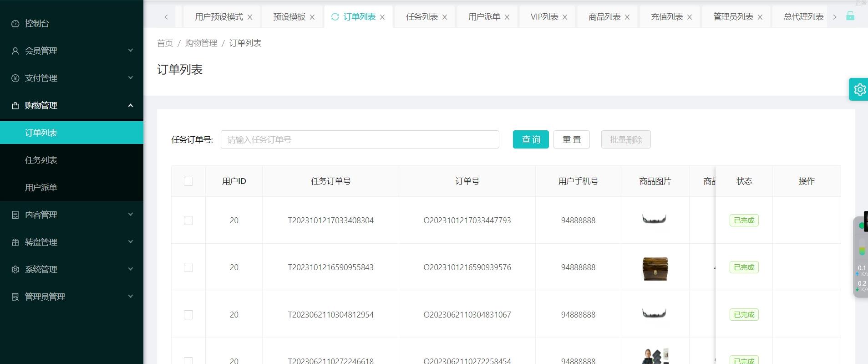Click the wooden chest product thumbnail
868x364 pixels.
pyautogui.click(x=655, y=268)
